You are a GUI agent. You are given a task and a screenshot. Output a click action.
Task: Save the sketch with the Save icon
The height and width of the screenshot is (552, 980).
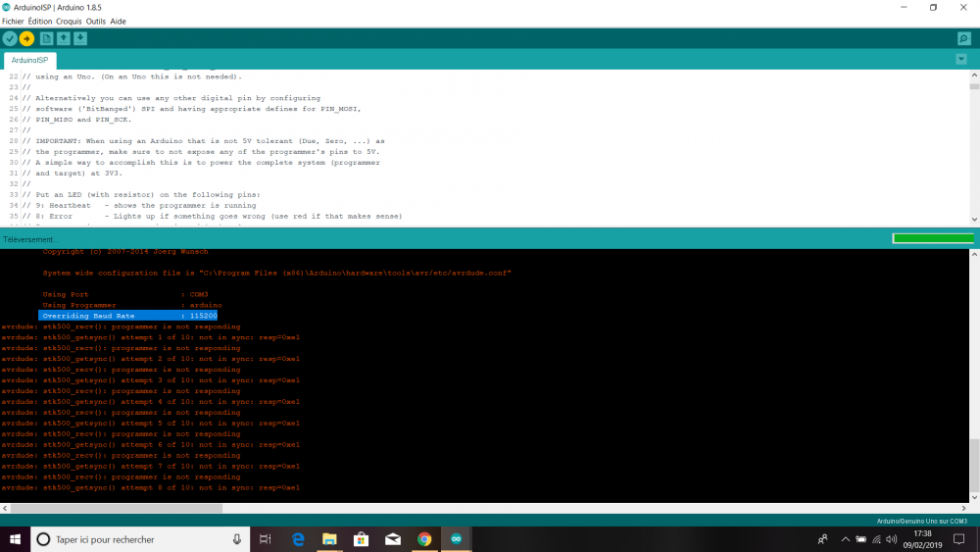click(80, 39)
